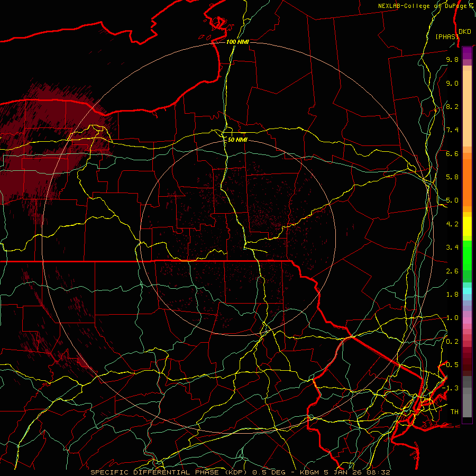Select the 9.0 value on the color scale

click(452, 83)
